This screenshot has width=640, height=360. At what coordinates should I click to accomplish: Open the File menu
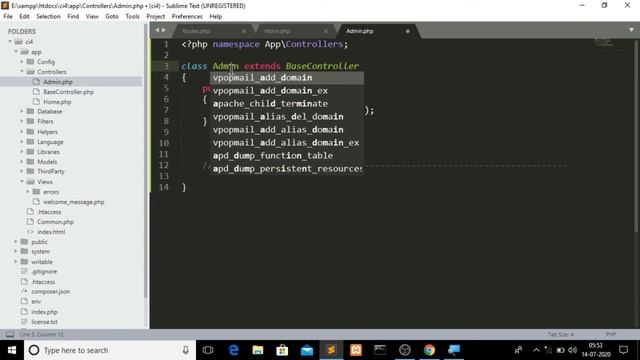point(8,16)
